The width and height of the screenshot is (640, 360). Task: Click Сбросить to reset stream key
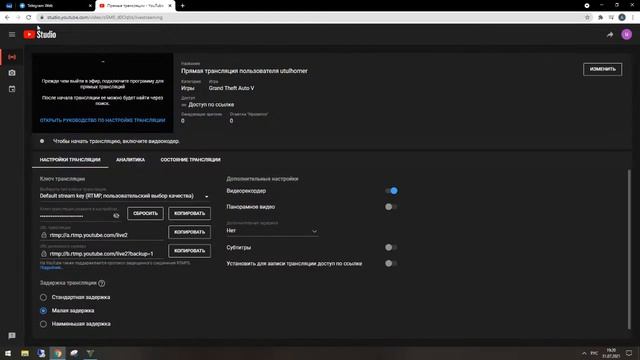click(145, 213)
